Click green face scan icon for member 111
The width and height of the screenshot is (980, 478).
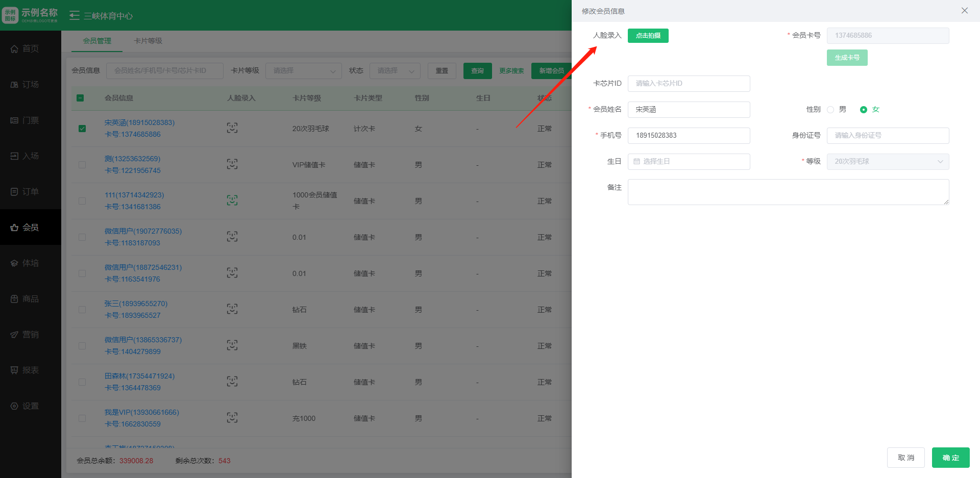(232, 200)
